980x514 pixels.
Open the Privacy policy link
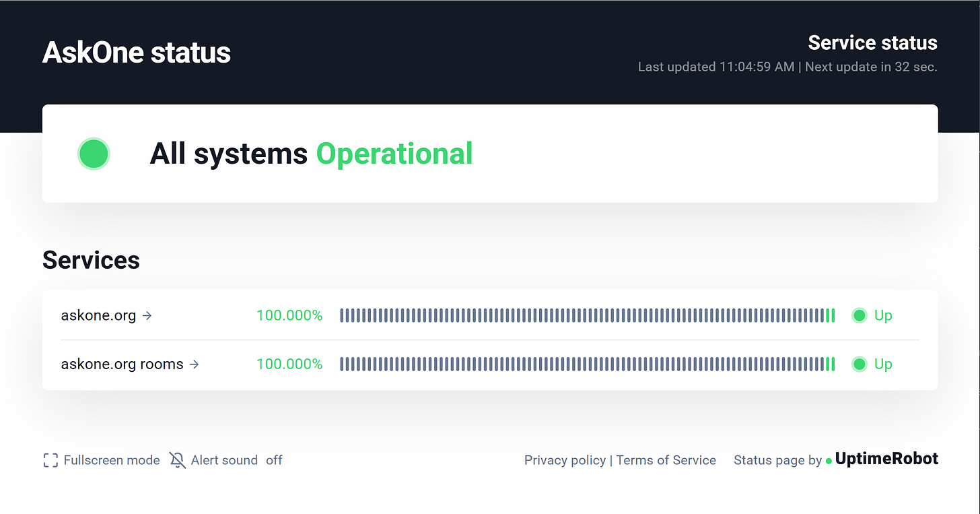(x=565, y=460)
